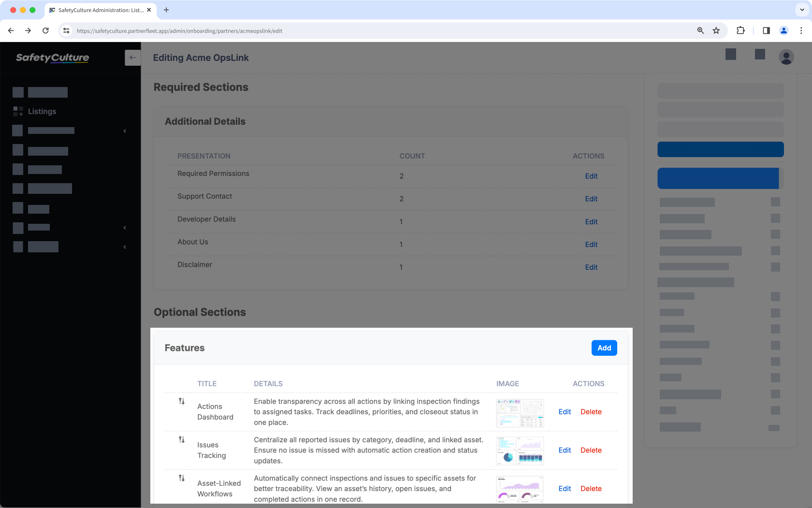Reload the current page
The image size is (812, 508).
tap(45, 30)
